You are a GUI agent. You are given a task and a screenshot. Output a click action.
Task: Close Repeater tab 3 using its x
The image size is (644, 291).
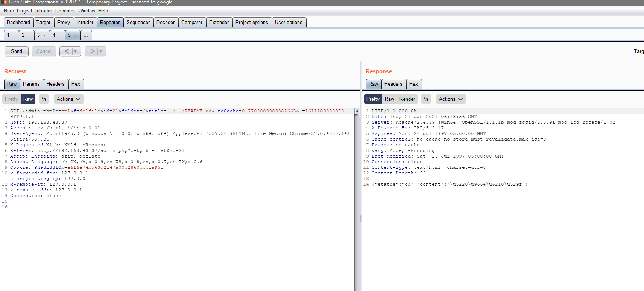click(45, 36)
